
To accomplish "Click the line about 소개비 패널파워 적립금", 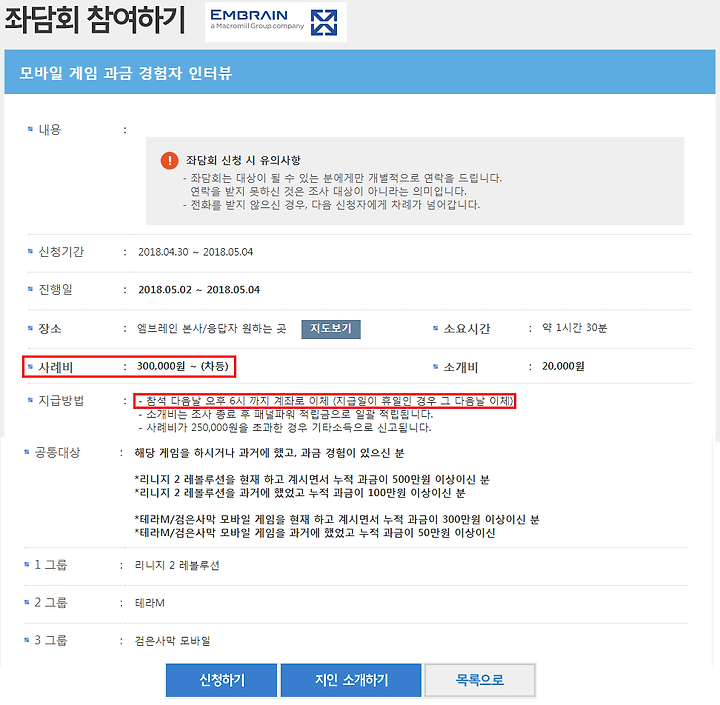I will point(286,414).
